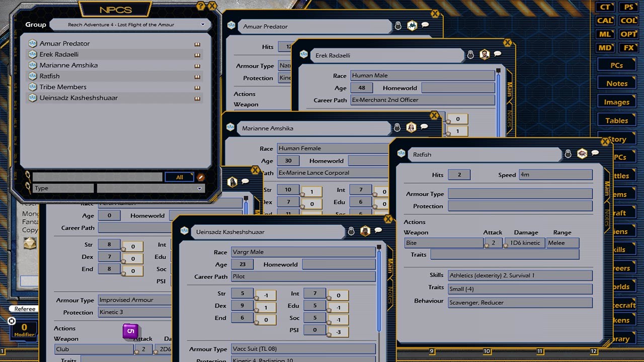Open the chat bubble on Marianne Amshika's sheet

(x=425, y=127)
